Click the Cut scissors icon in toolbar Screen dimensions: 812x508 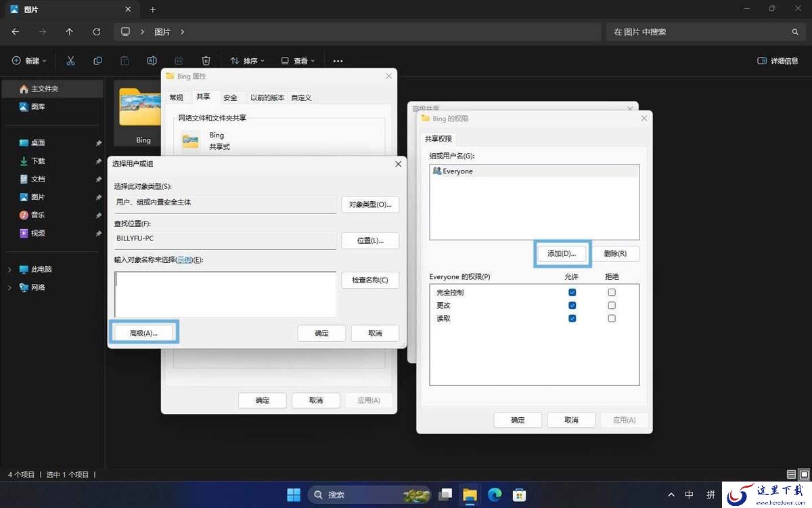[70, 61]
